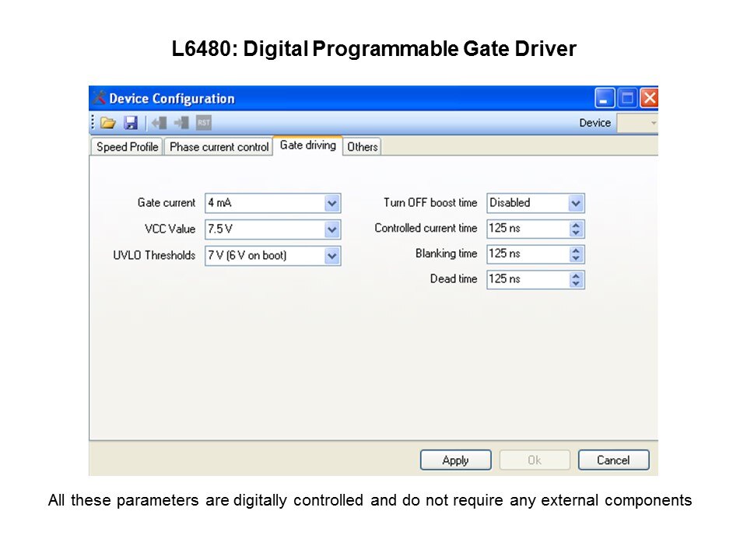Click the RST reset icon in toolbar
The height and width of the screenshot is (560, 747).
[203, 123]
